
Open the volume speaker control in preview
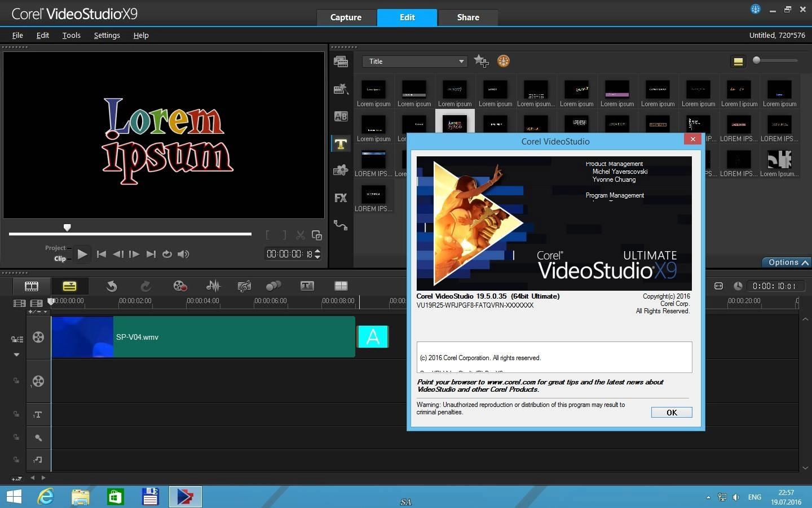[183, 254]
